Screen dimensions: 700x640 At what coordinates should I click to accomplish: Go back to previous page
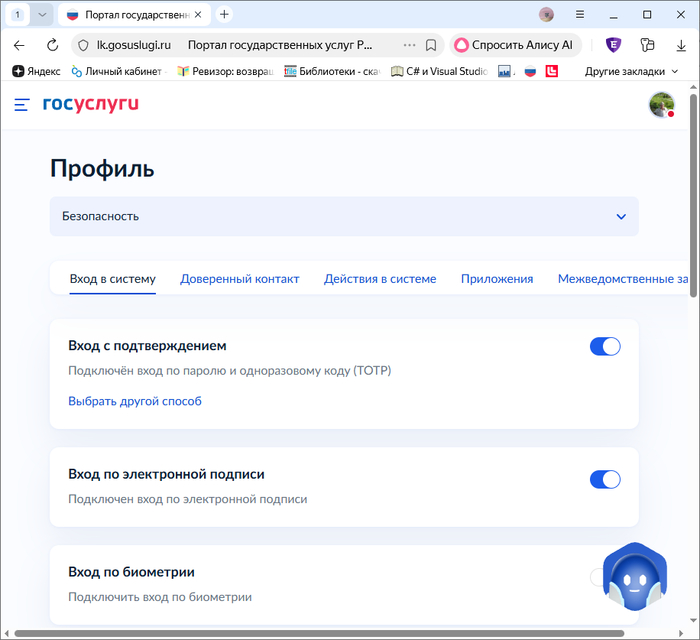coord(19,45)
